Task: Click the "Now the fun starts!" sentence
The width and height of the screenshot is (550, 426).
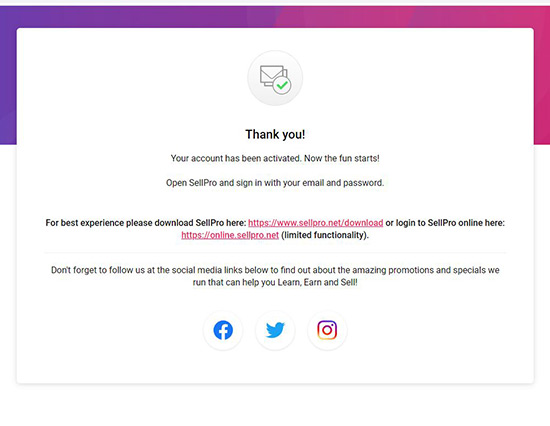Action: pos(342,158)
